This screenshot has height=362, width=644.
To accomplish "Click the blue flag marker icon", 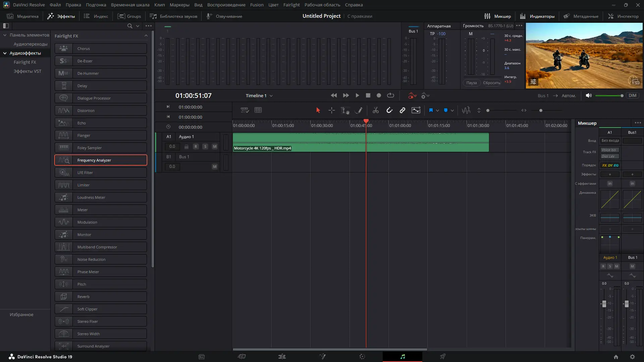I will [x=431, y=110].
